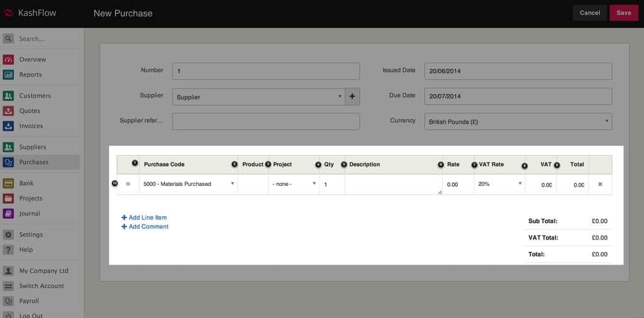Select the Bank icon in sidebar
644x318 pixels.
coord(8,184)
